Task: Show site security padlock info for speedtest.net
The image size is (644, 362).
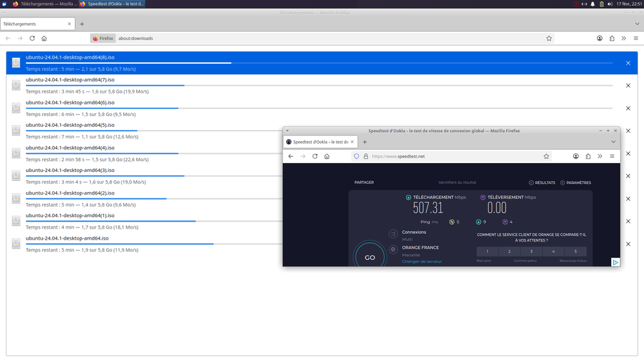Action: coord(366,157)
